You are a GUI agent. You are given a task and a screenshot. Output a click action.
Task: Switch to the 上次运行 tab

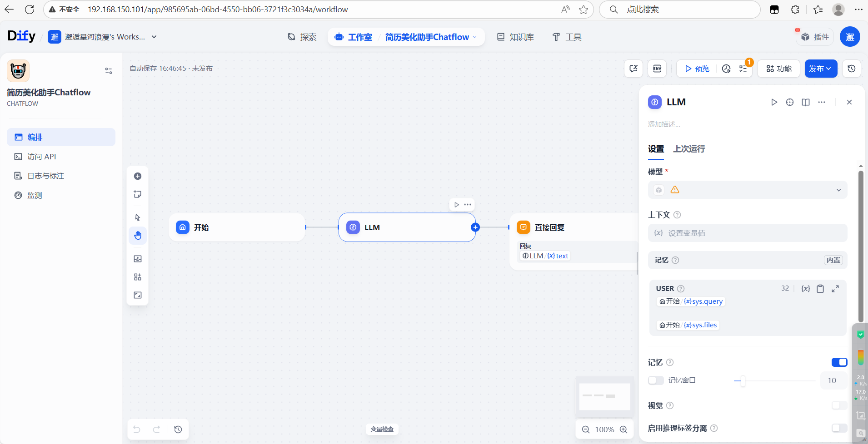[x=688, y=149]
